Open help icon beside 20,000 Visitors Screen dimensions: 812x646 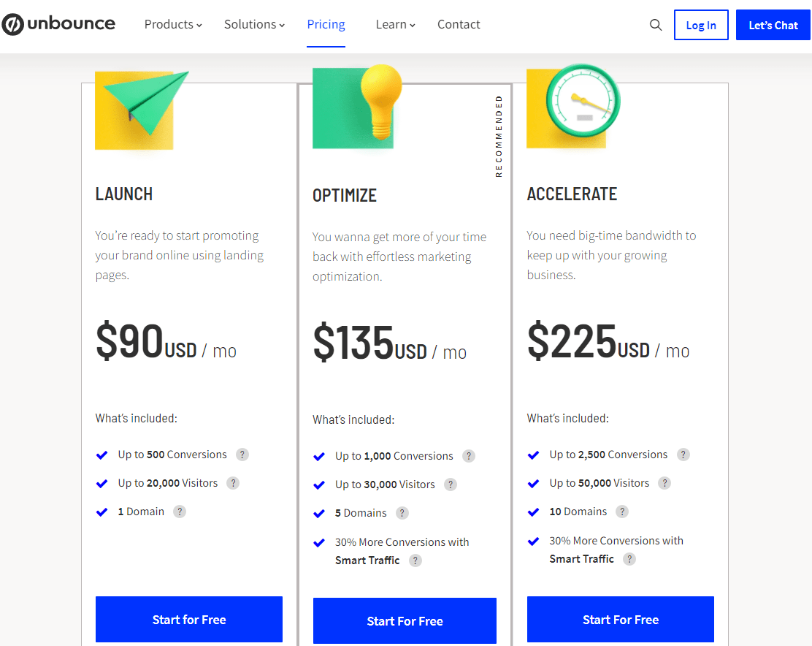coord(233,483)
